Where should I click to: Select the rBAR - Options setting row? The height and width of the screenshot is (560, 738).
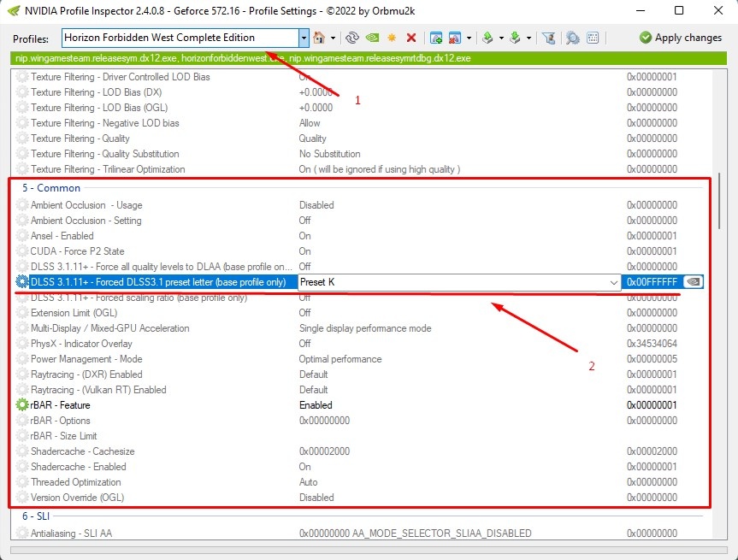point(359,421)
